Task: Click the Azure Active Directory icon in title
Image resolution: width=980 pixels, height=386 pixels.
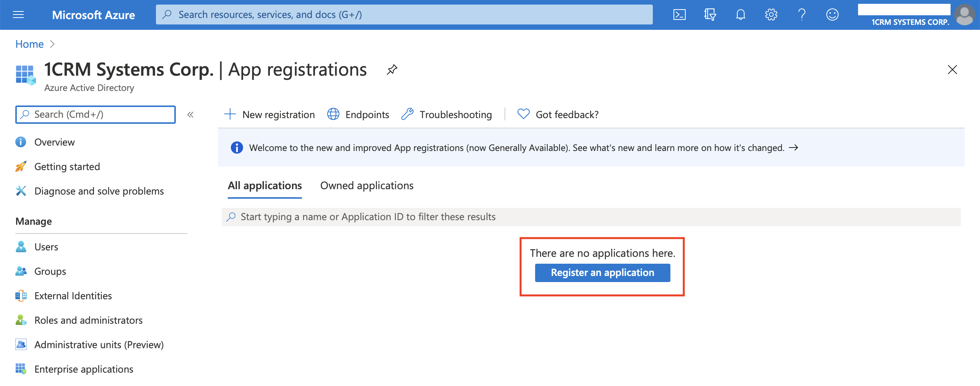Action: 26,75
